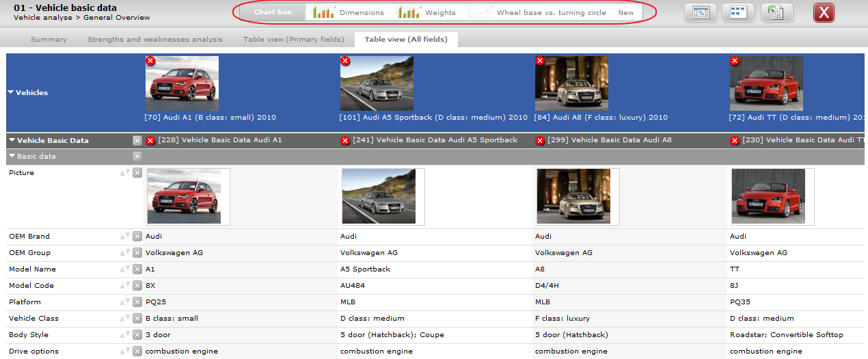Open the Weights chart
The width and height of the screenshot is (868, 359).
[x=426, y=12]
